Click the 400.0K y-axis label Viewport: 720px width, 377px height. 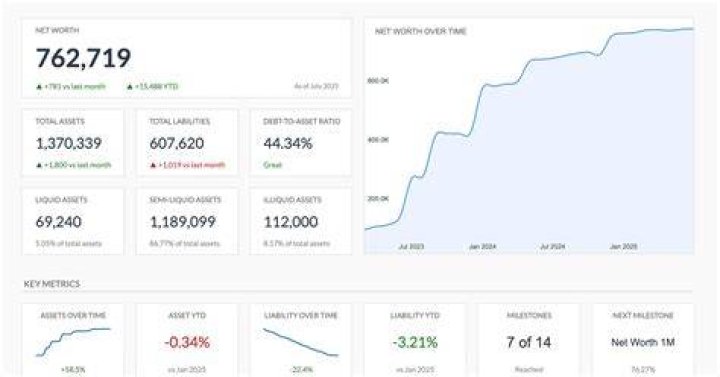pos(378,140)
